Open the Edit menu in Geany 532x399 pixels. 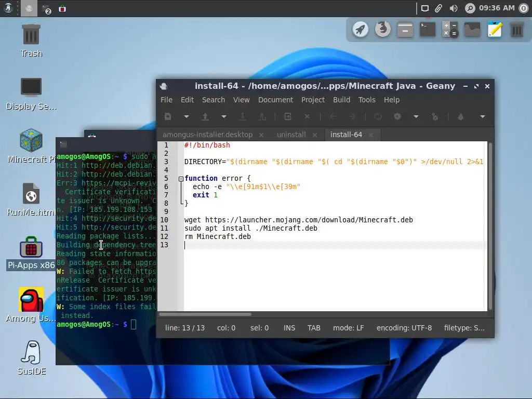187,100
